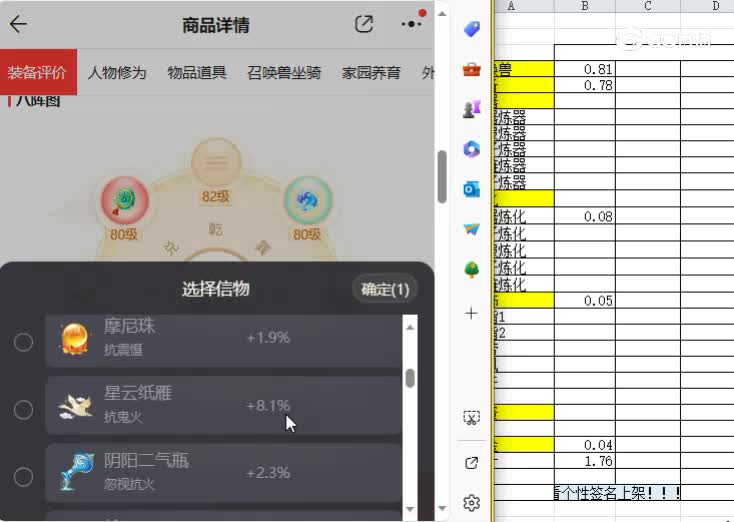Select spreadsheet cell with value 1.76
734x522 pixels.
[585, 461]
